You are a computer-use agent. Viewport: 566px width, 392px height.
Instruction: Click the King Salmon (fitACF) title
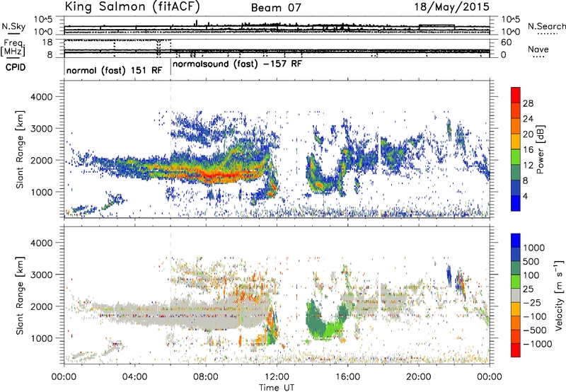pos(132,6)
